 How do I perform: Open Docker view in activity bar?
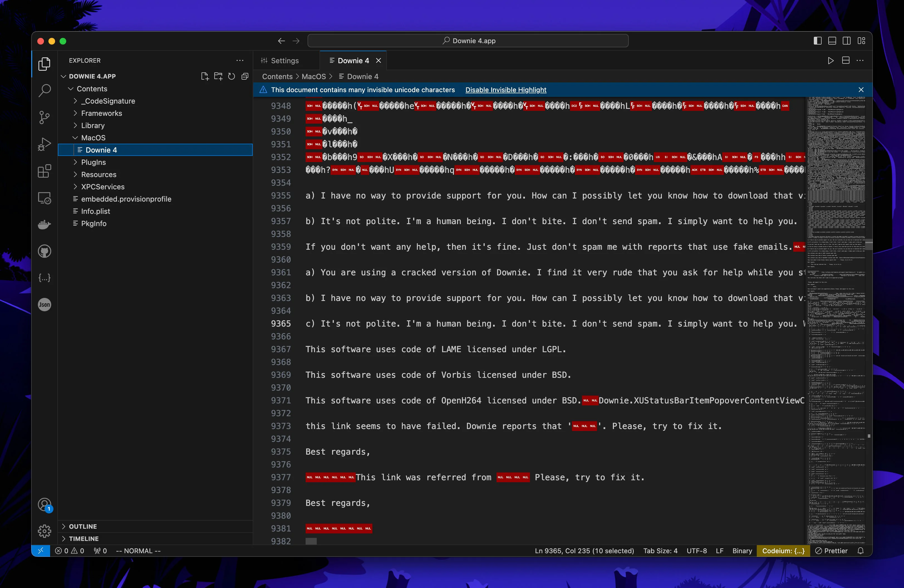click(x=45, y=224)
